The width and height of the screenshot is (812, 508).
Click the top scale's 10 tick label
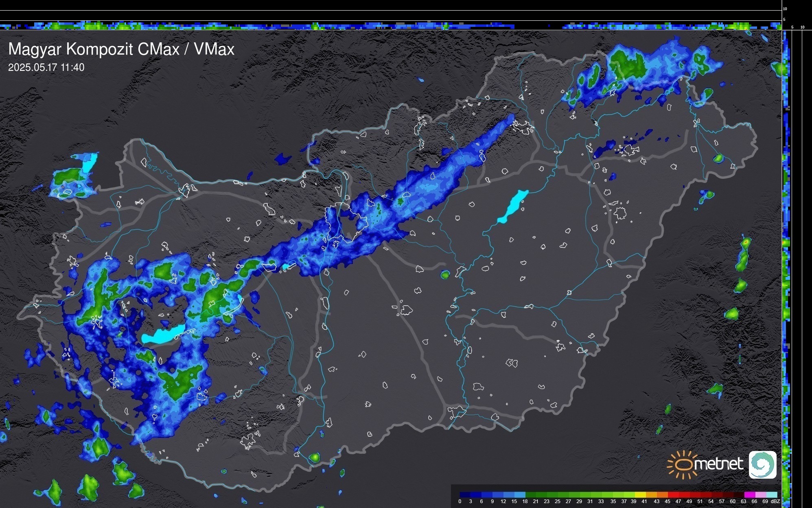(x=785, y=9)
